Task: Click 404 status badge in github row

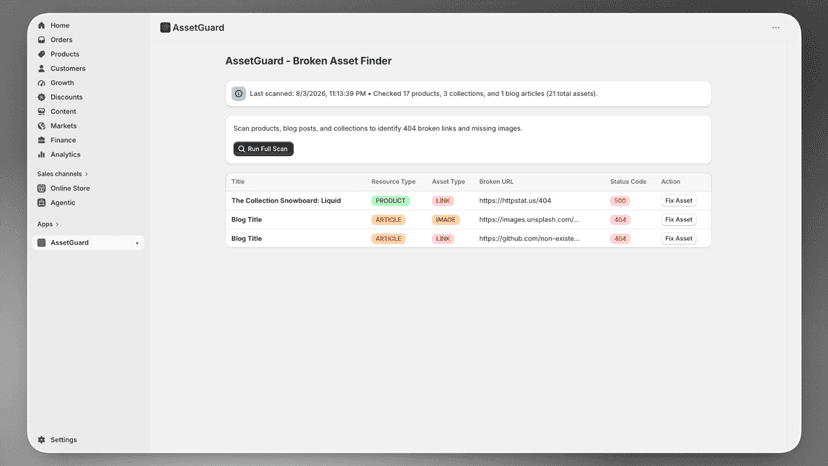Action: [620, 239]
